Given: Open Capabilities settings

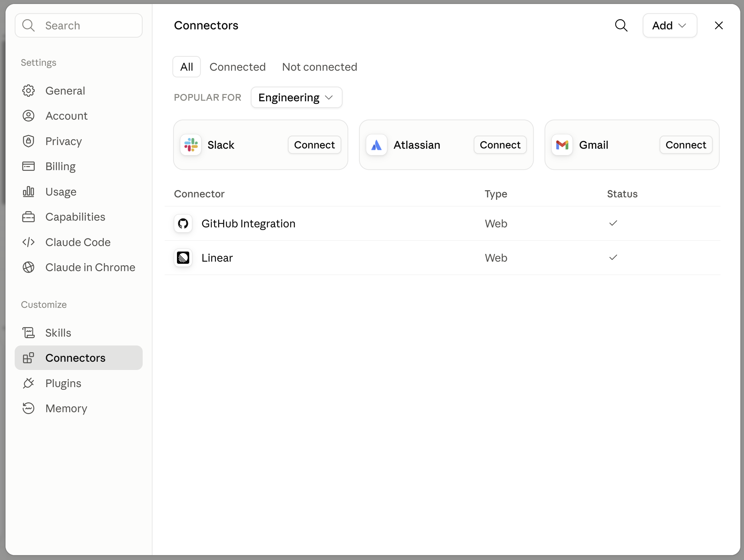Looking at the screenshot, I should click(x=79, y=217).
